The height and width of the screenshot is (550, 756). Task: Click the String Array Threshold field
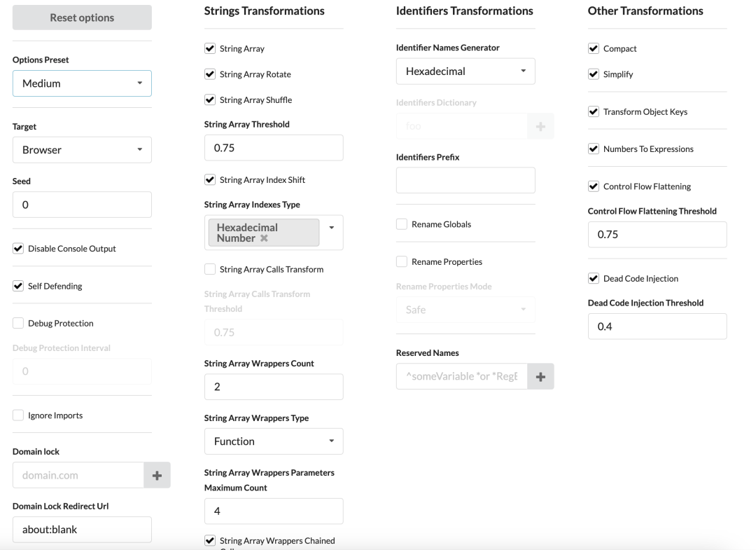tap(274, 148)
